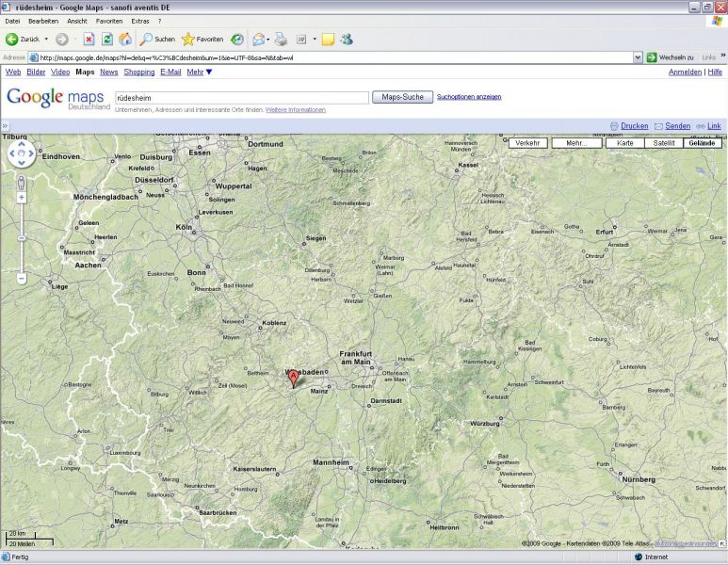
Task: Expand the Mail icon dropdown arrow
Action: point(267,40)
